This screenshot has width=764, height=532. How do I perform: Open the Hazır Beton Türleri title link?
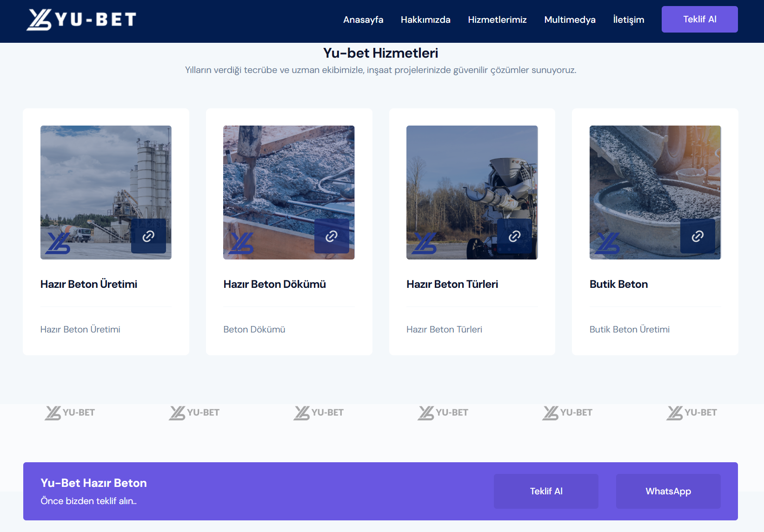(452, 284)
